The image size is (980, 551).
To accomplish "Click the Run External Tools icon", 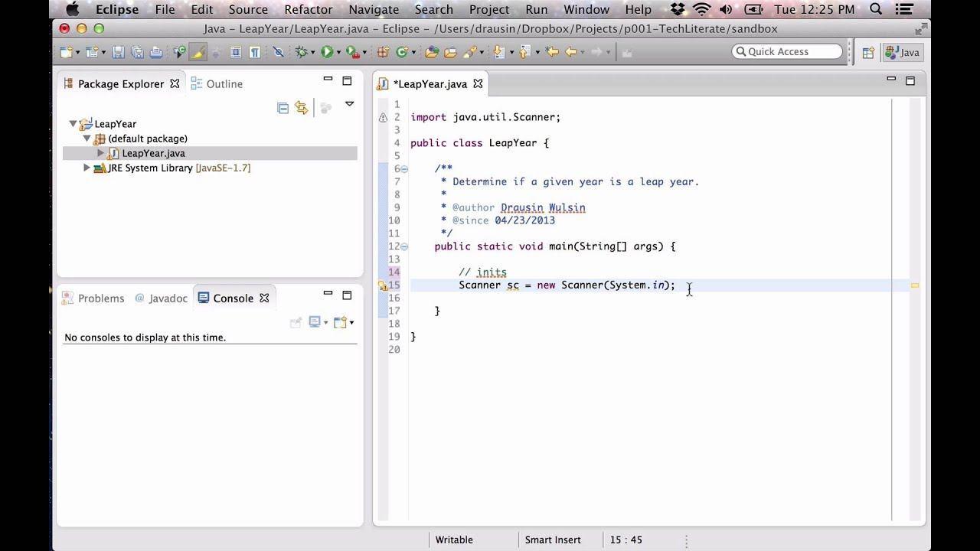I will pyautogui.click(x=352, y=52).
